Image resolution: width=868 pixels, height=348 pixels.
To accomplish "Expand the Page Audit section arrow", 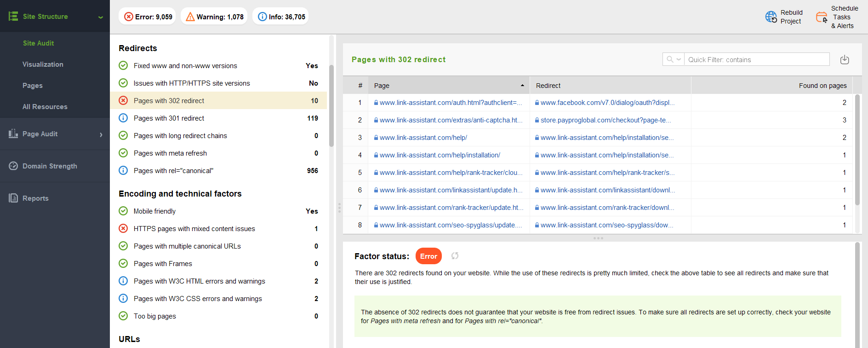I will tap(101, 134).
